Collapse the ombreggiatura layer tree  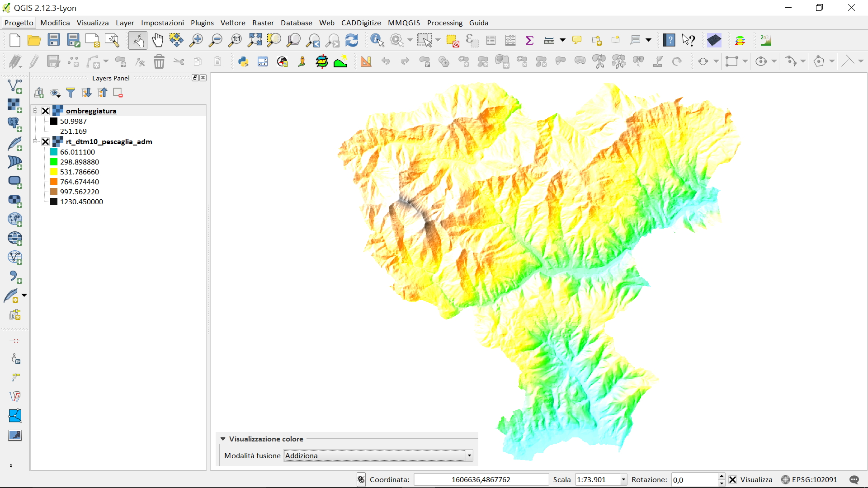[35, 110]
